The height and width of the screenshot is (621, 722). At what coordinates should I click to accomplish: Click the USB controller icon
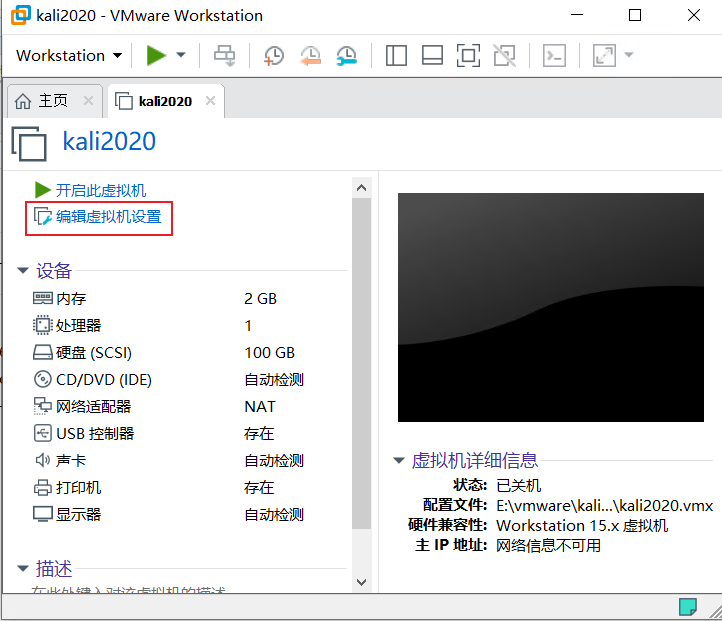click(x=43, y=433)
